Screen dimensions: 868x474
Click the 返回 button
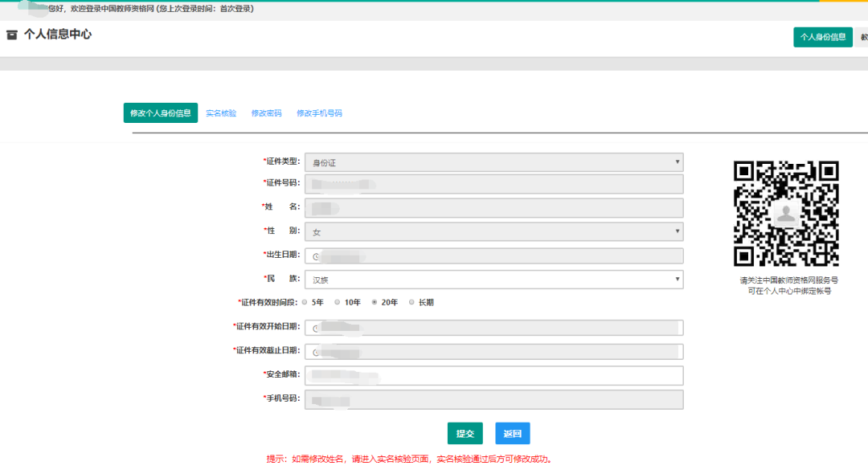click(x=512, y=433)
